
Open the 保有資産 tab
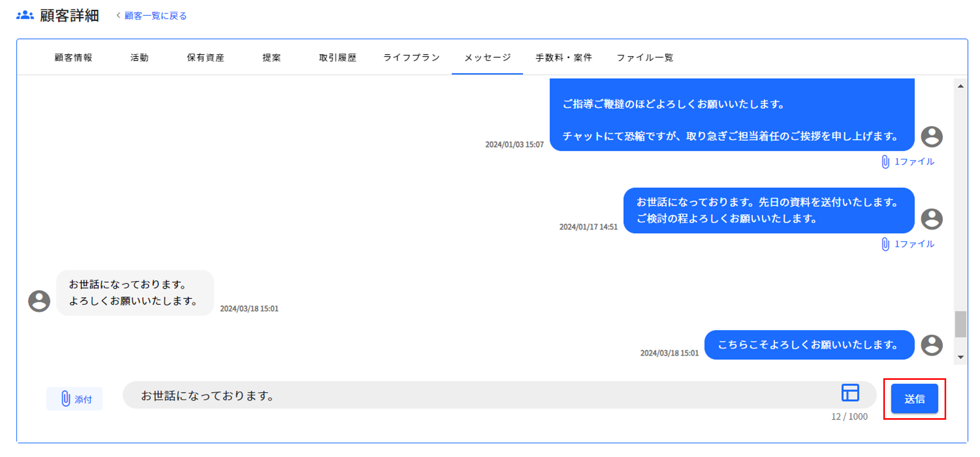coord(205,58)
